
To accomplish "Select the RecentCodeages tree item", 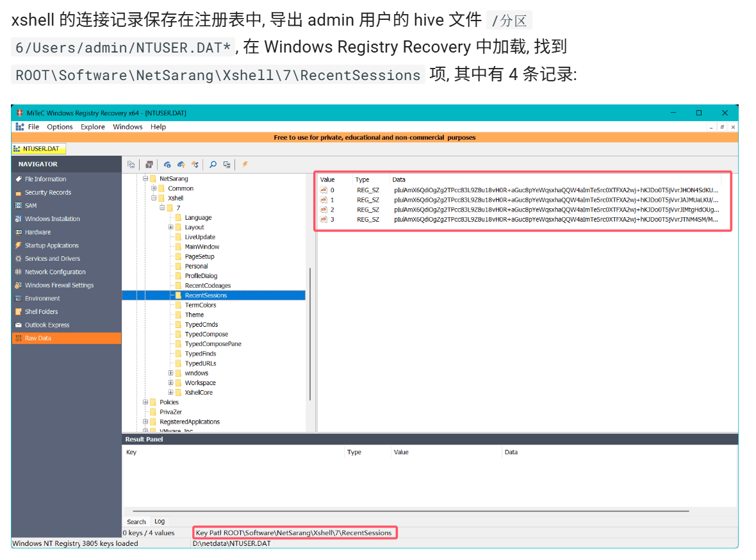I will 208,286.
